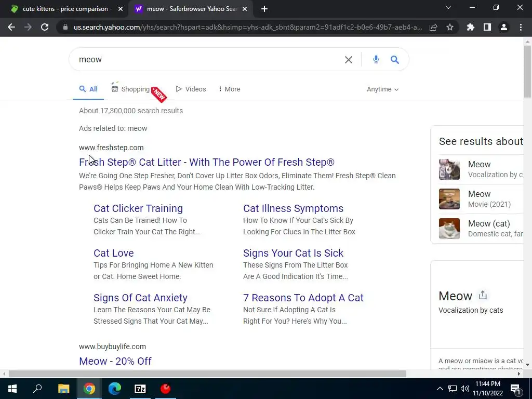Open Cat Illness Symptoms link
The width and height of the screenshot is (532, 399).
293,208
